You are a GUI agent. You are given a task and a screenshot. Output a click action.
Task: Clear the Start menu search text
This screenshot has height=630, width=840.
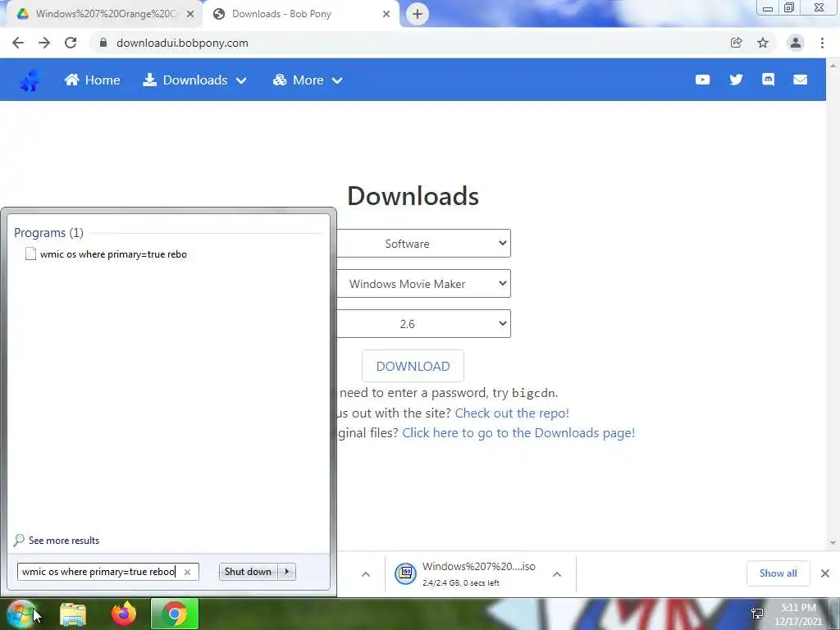pyautogui.click(x=188, y=572)
